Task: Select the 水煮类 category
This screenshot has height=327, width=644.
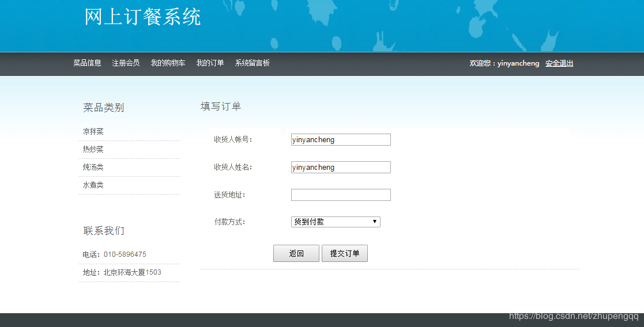Action: [x=93, y=185]
